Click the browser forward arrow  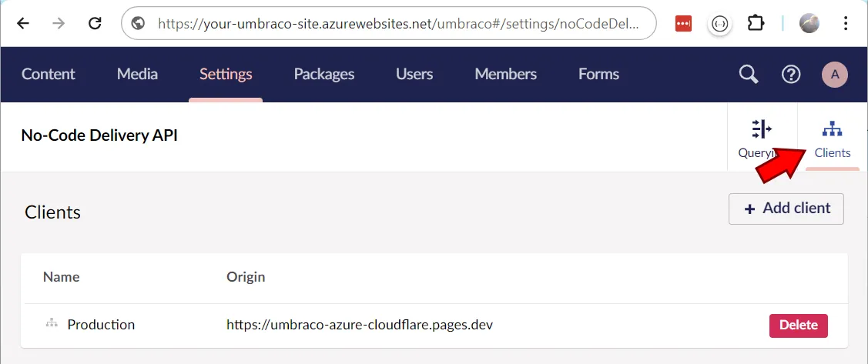tap(59, 23)
